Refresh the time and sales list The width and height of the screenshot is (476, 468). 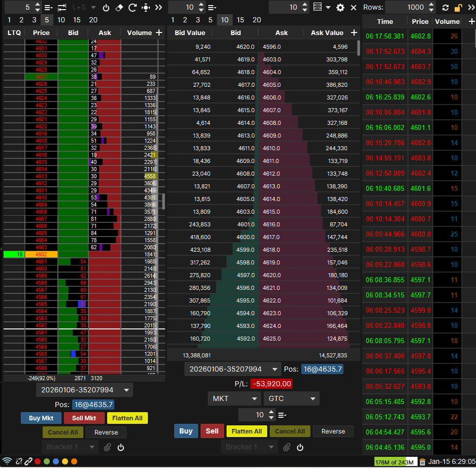446,8
